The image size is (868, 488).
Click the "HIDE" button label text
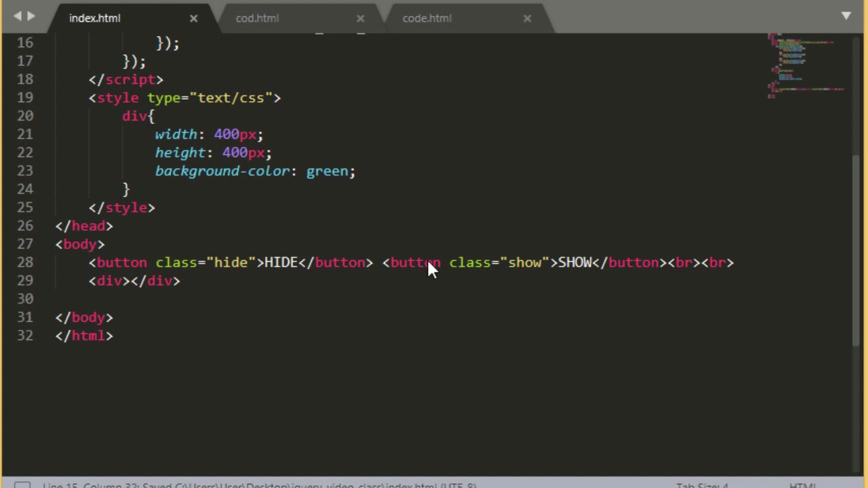281,262
